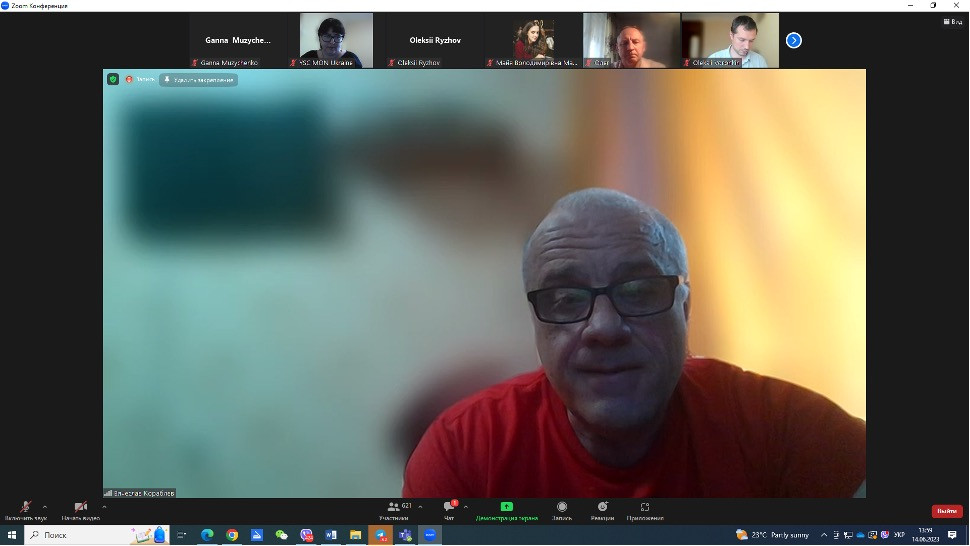Launch Google Chrome from taskbar
This screenshot has height=546, width=970.
(x=232, y=535)
